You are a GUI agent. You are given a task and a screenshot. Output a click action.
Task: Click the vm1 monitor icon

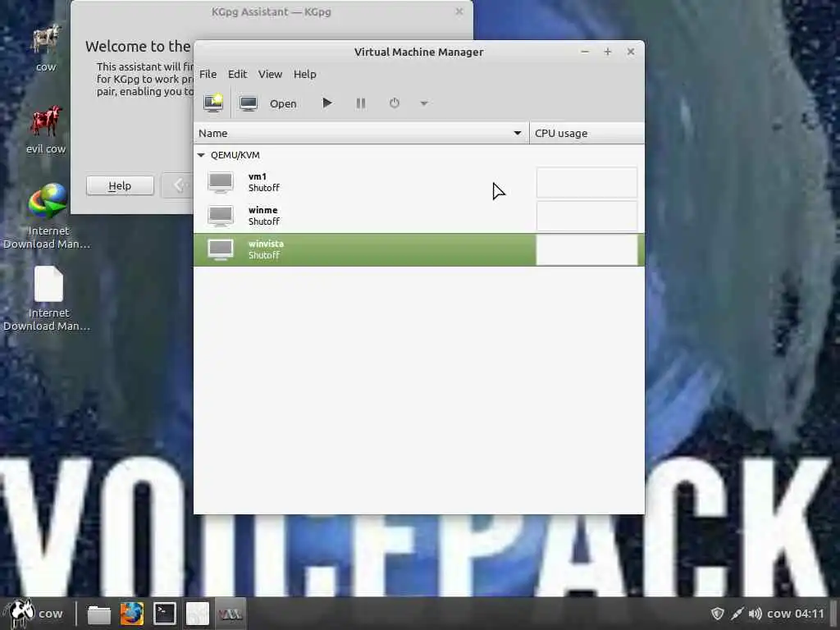coord(220,182)
